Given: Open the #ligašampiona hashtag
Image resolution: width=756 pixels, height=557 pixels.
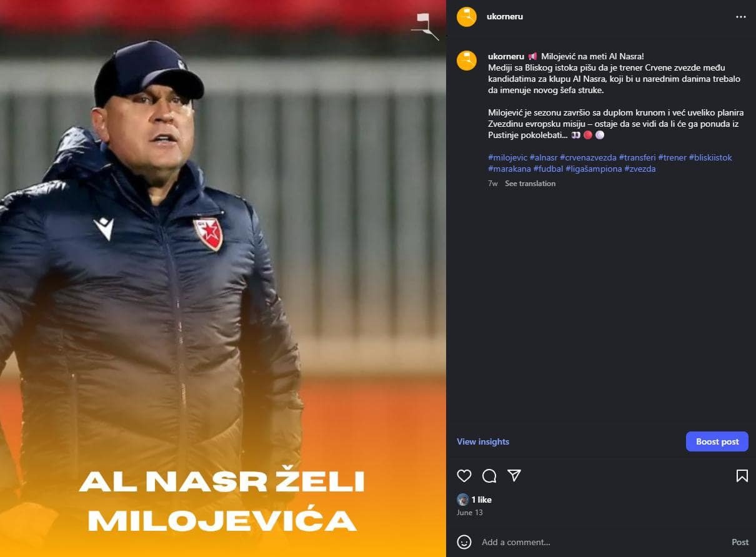Looking at the screenshot, I should (594, 169).
